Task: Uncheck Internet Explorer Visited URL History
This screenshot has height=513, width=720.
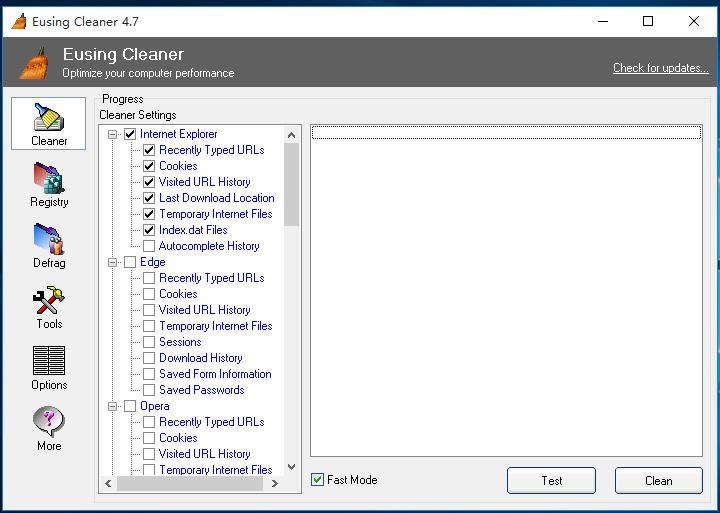Action: tap(149, 182)
